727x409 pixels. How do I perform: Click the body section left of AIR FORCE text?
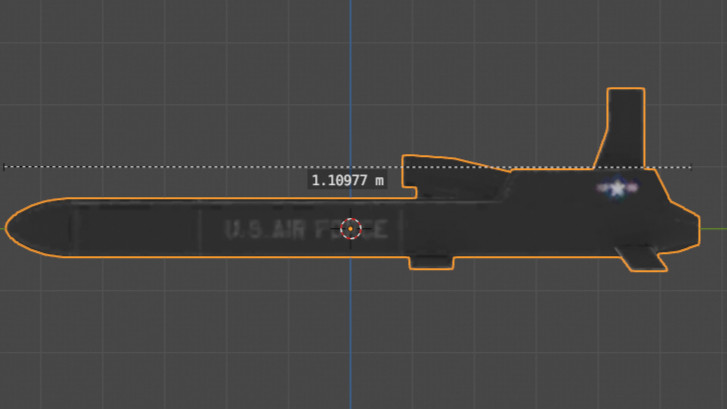pyautogui.click(x=137, y=228)
